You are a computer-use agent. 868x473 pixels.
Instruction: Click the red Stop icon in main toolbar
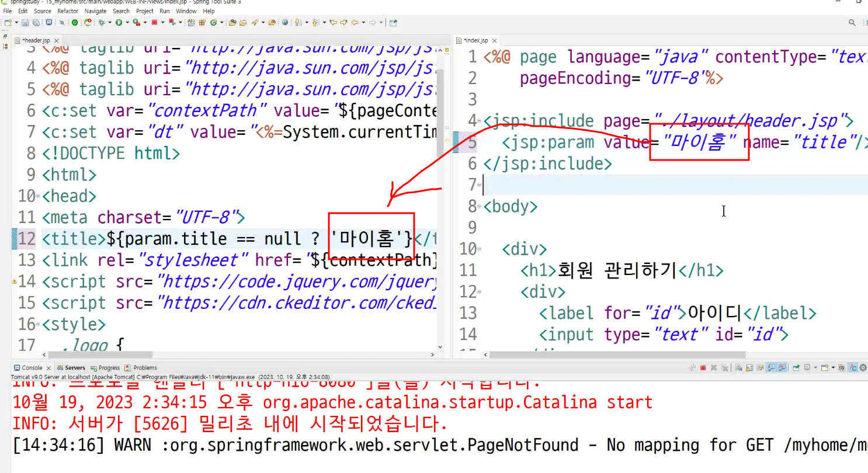point(154,23)
